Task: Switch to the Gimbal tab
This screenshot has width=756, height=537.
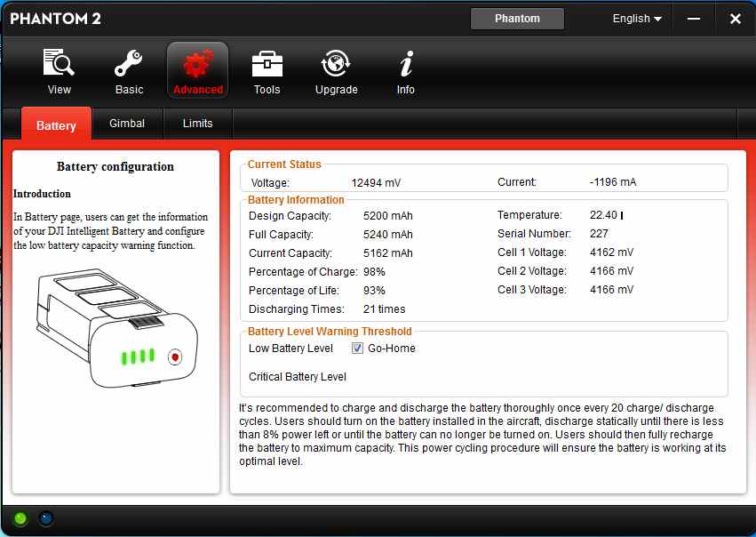Action: tap(127, 124)
